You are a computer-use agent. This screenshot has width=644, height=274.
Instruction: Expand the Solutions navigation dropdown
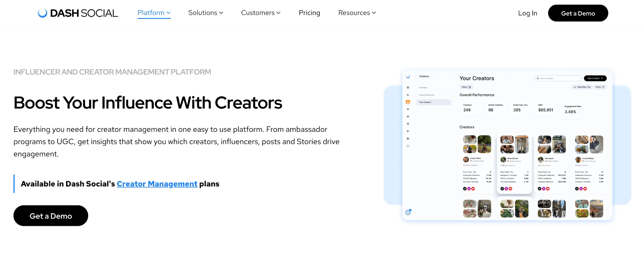[206, 13]
